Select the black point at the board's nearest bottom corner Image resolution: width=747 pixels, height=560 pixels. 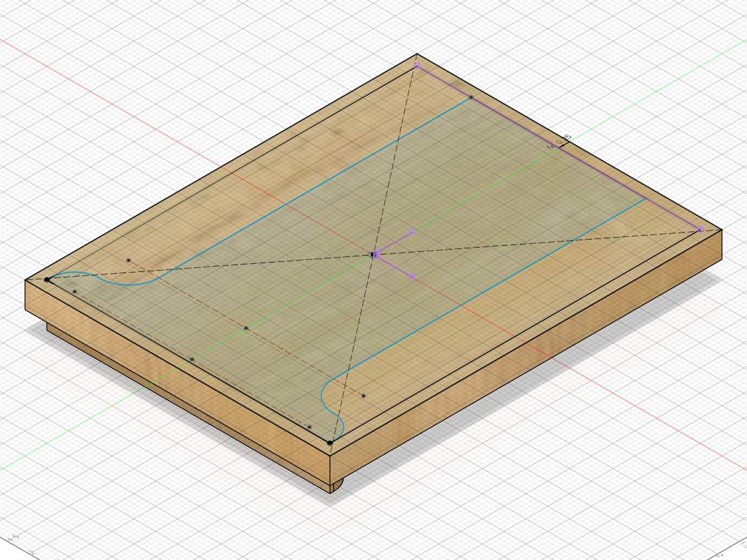point(329,443)
